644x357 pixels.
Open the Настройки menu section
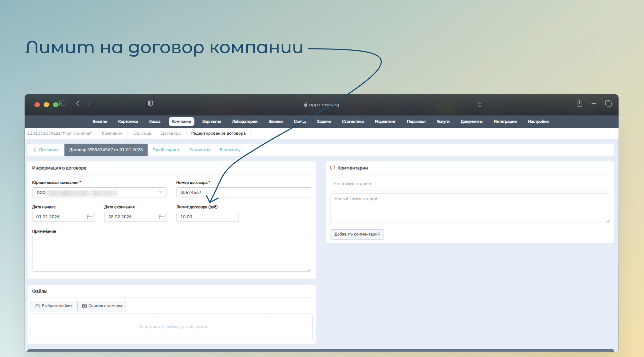tap(538, 122)
